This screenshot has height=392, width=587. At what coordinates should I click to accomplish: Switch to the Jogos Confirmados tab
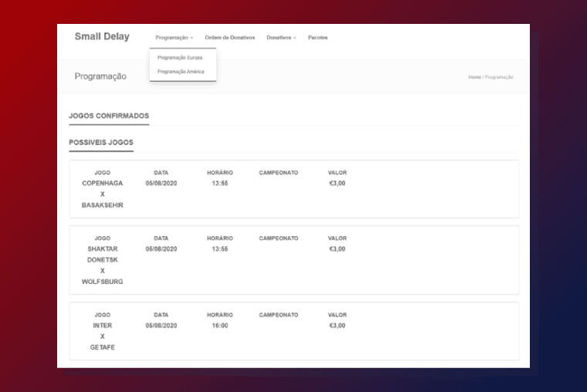[109, 116]
